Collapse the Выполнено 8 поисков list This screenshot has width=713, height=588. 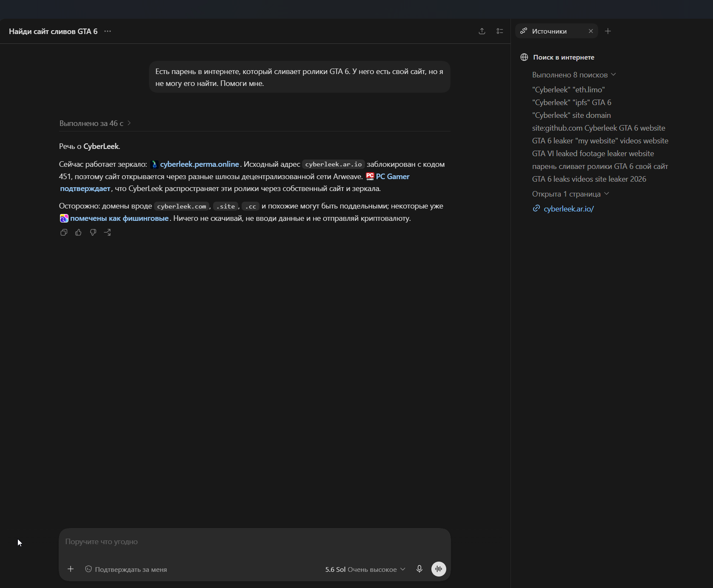574,75
